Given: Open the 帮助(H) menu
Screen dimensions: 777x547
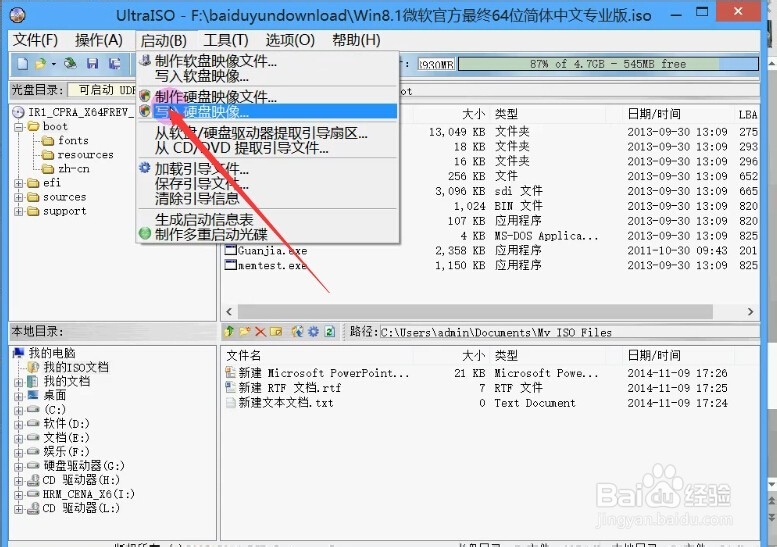Looking at the screenshot, I should click(356, 40).
